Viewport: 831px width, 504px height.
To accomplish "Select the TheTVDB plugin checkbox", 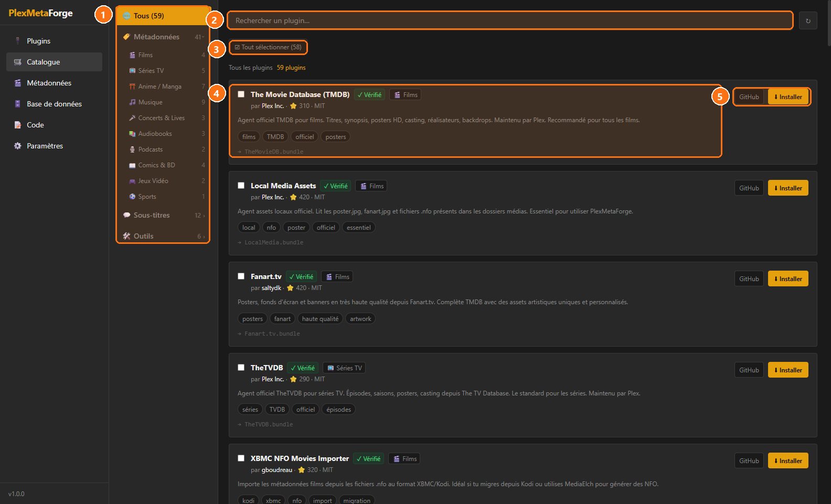I will pyautogui.click(x=241, y=368).
